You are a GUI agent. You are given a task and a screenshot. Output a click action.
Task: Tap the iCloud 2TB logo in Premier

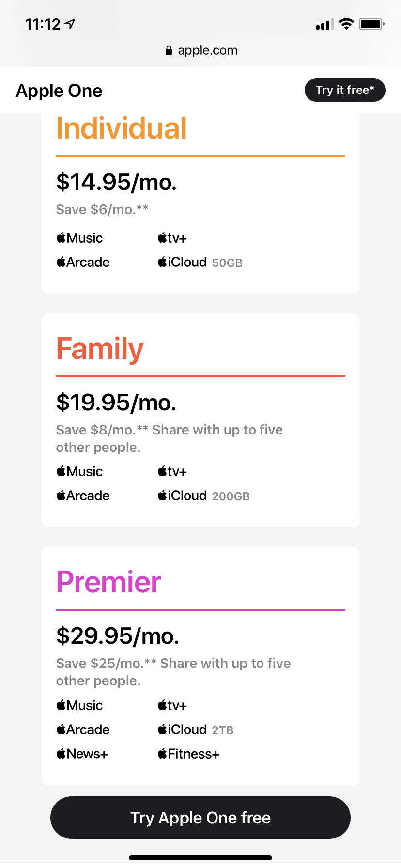[196, 729]
